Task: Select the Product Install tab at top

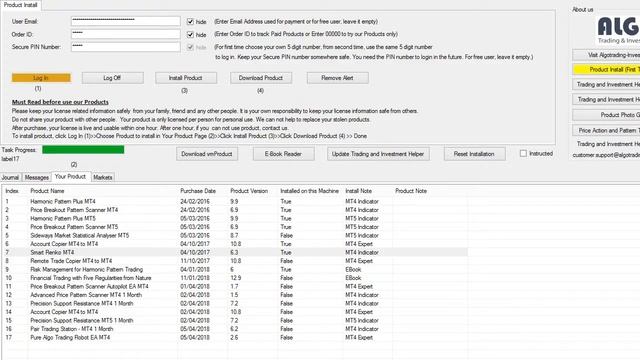Action: [20, 5]
